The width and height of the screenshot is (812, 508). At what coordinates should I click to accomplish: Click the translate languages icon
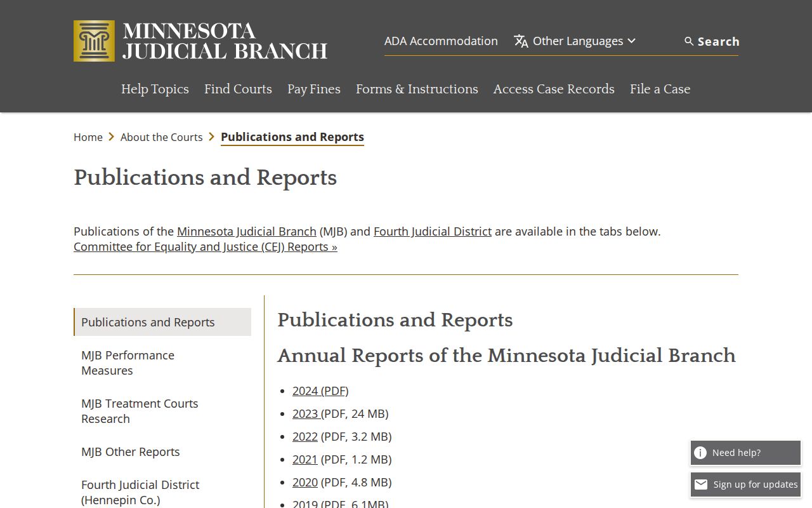521,41
